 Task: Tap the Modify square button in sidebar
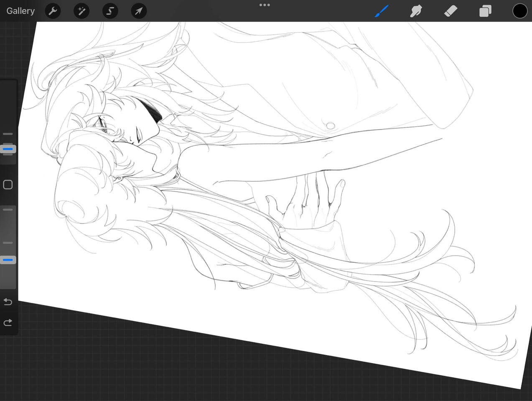click(8, 185)
